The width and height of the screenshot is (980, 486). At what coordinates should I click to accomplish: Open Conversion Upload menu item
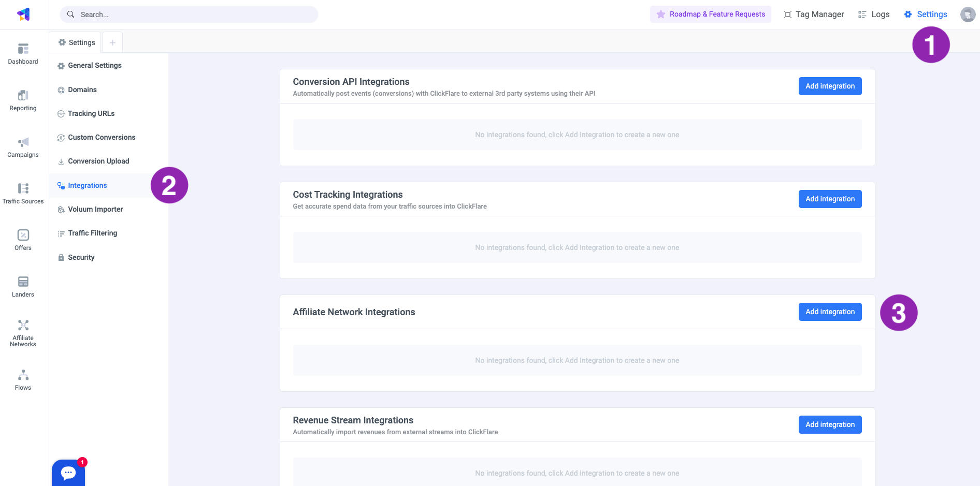[109, 161]
